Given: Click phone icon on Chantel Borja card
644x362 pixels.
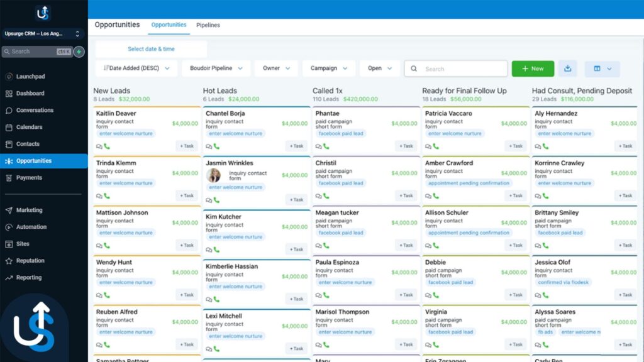Looking at the screenshot, I should click(216, 146).
